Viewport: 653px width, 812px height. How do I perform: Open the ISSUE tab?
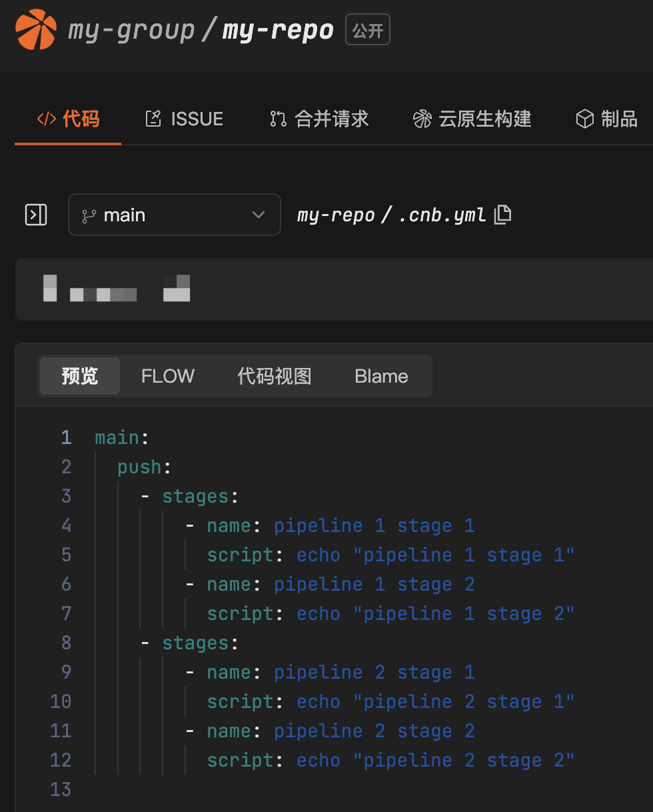(184, 119)
